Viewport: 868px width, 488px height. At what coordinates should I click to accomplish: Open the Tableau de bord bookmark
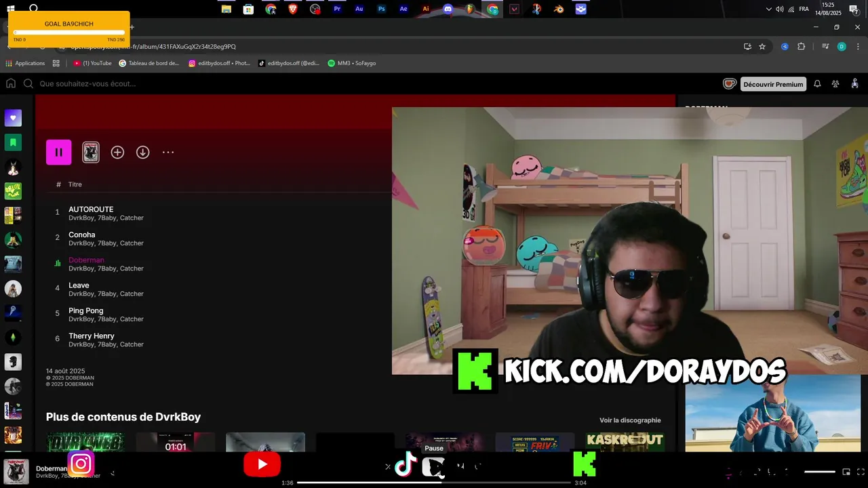149,63
